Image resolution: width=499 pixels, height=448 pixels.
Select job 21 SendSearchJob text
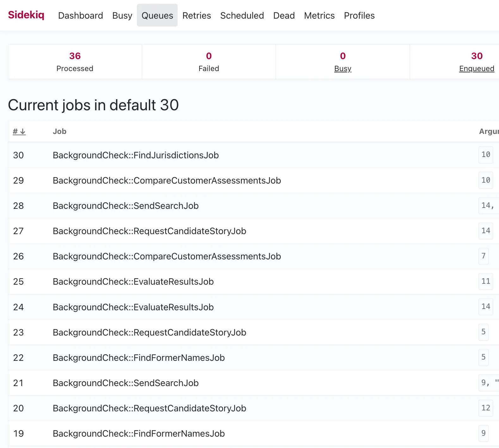point(126,383)
